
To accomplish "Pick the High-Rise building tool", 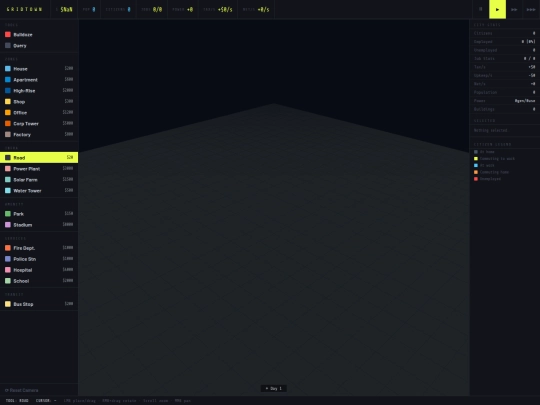I will pos(39,91).
